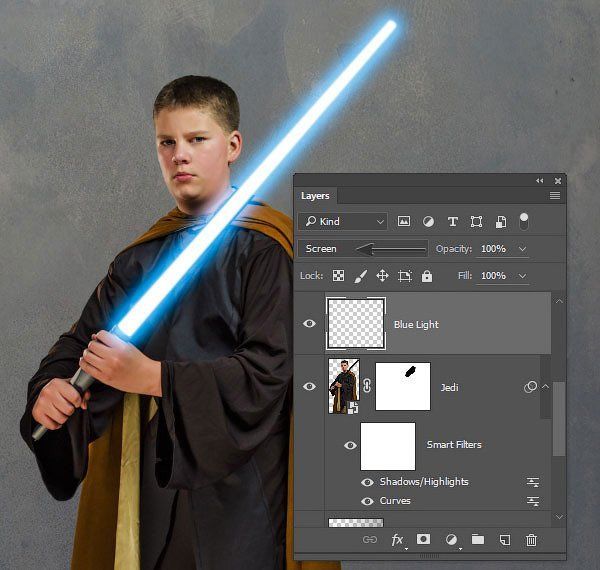Open the Kind filter dropdown
Screen dimensions: 600x570
click(x=343, y=221)
